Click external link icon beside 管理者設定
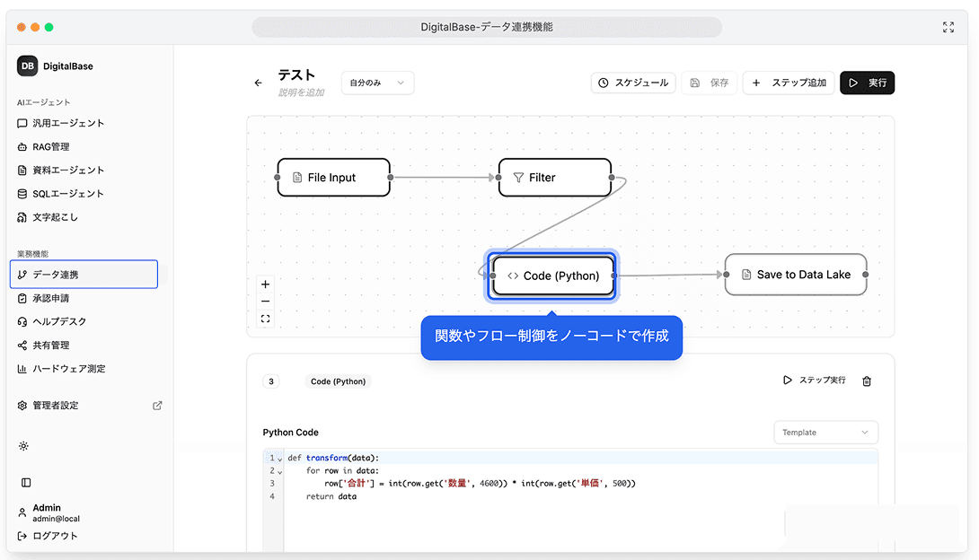979x560 pixels. tap(157, 406)
